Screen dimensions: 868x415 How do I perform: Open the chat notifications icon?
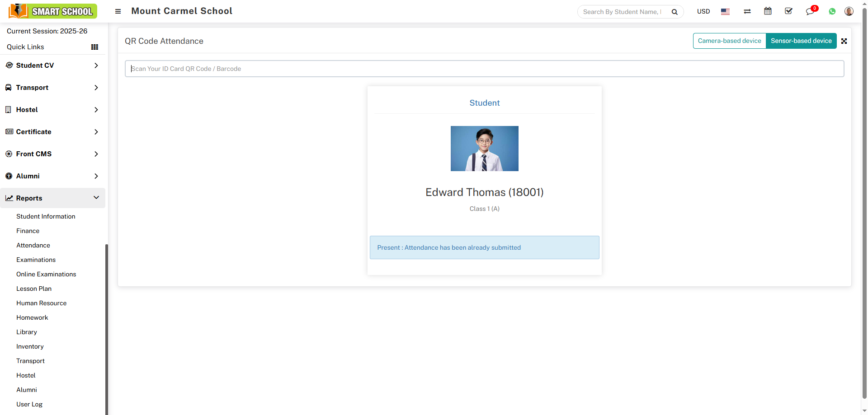(x=810, y=11)
